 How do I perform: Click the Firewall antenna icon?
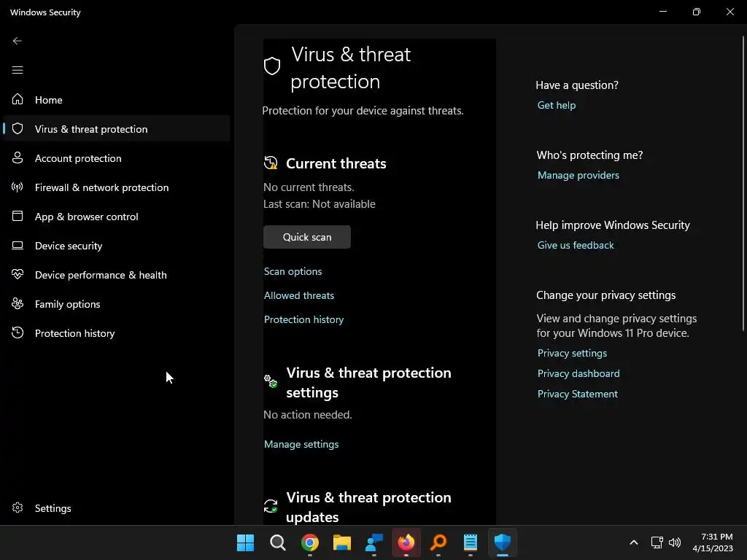point(18,187)
